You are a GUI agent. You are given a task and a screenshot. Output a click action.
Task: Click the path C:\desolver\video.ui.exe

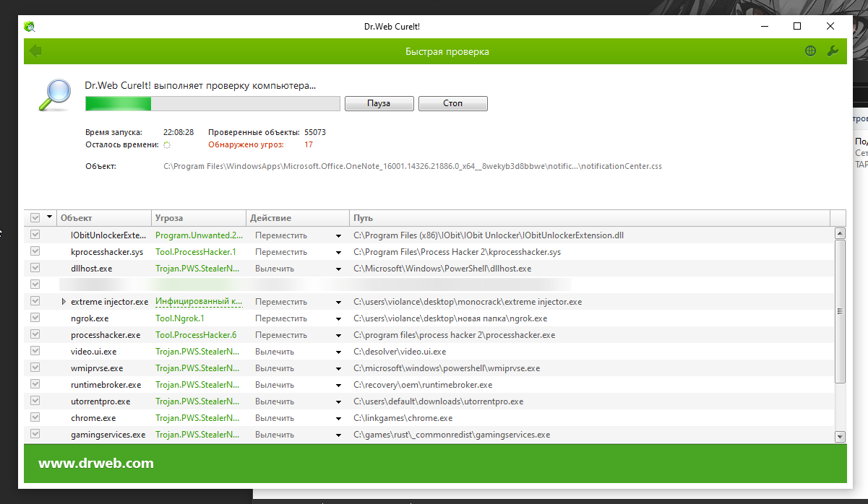(x=400, y=352)
